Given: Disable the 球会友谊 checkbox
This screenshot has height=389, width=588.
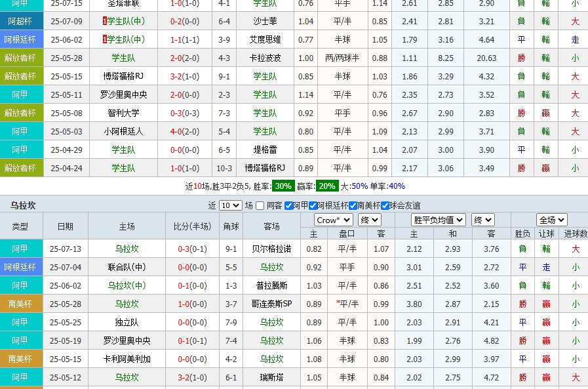Looking at the screenshot, I should pos(383,207).
